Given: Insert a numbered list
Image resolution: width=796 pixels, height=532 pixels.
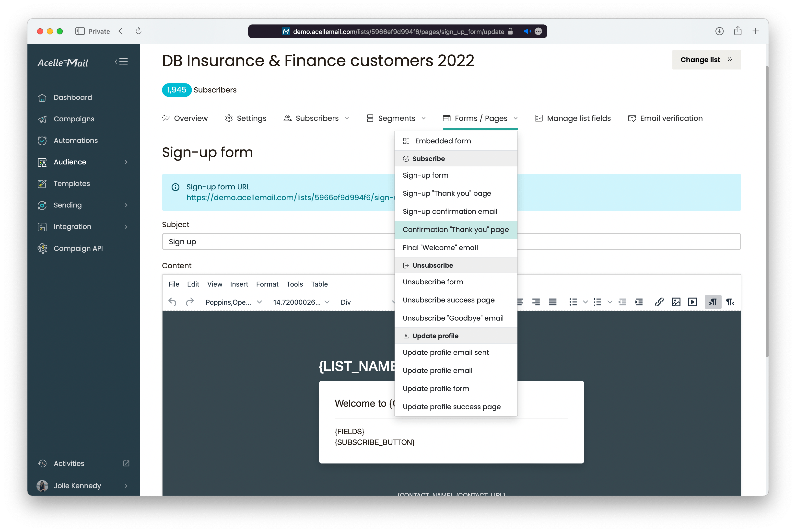Looking at the screenshot, I should click(x=597, y=302).
